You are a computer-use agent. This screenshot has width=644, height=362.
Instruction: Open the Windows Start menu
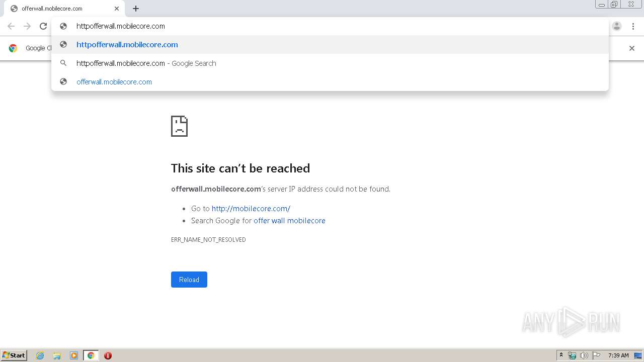tap(14, 355)
